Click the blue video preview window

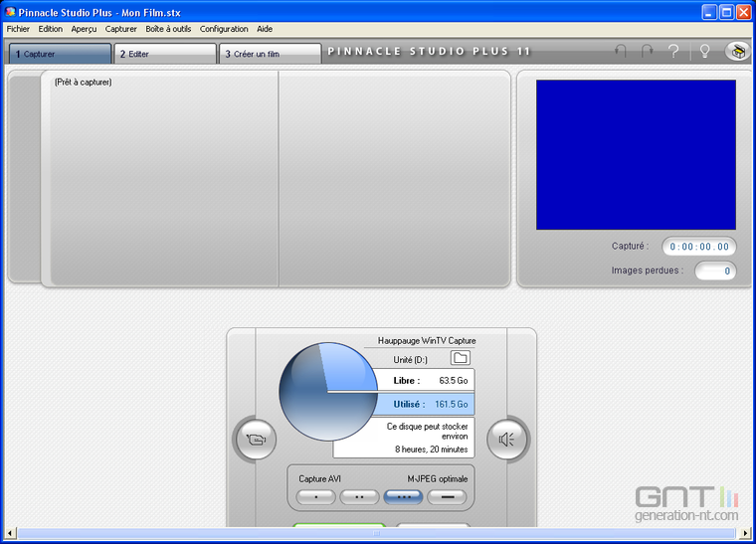(636, 155)
